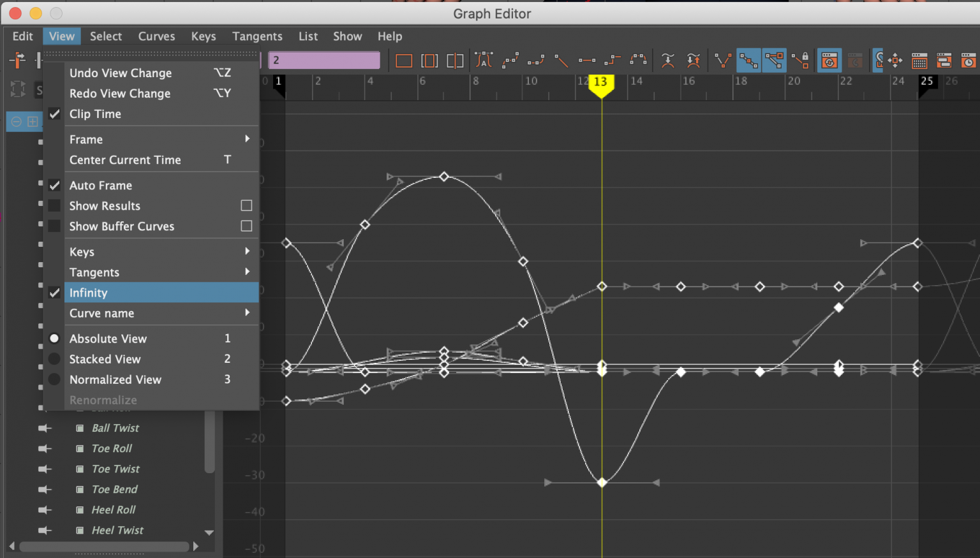
Task: Click the Unify Tangents icon
Action: (748, 61)
